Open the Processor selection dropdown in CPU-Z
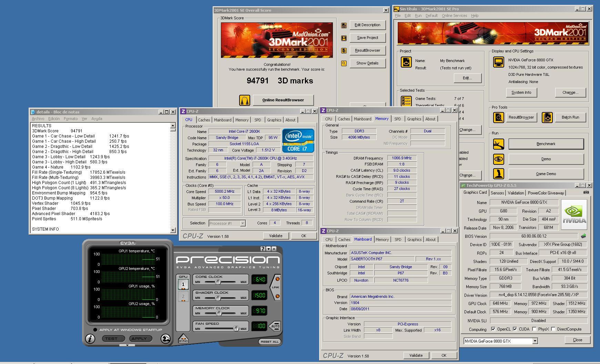 pos(243,223)
